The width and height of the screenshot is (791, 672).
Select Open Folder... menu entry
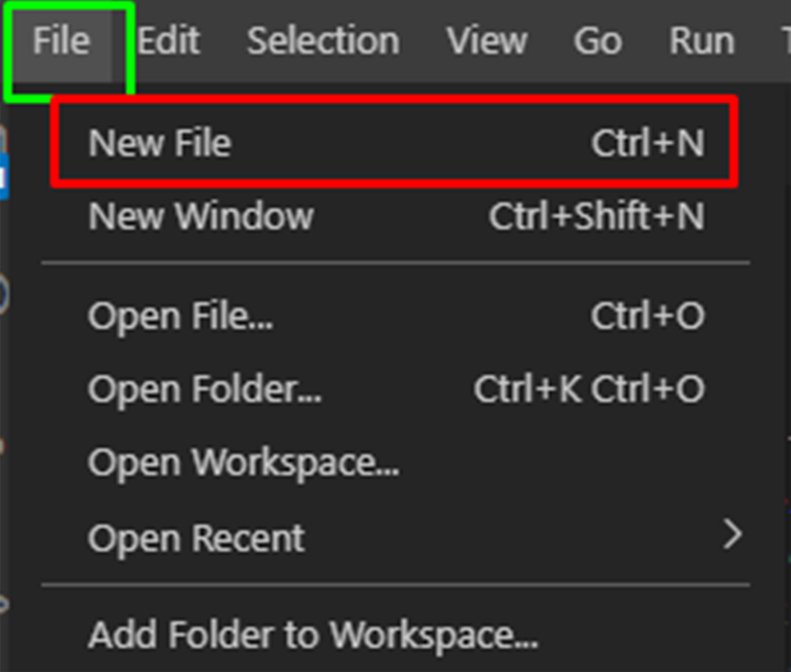(x=396, y=389)
